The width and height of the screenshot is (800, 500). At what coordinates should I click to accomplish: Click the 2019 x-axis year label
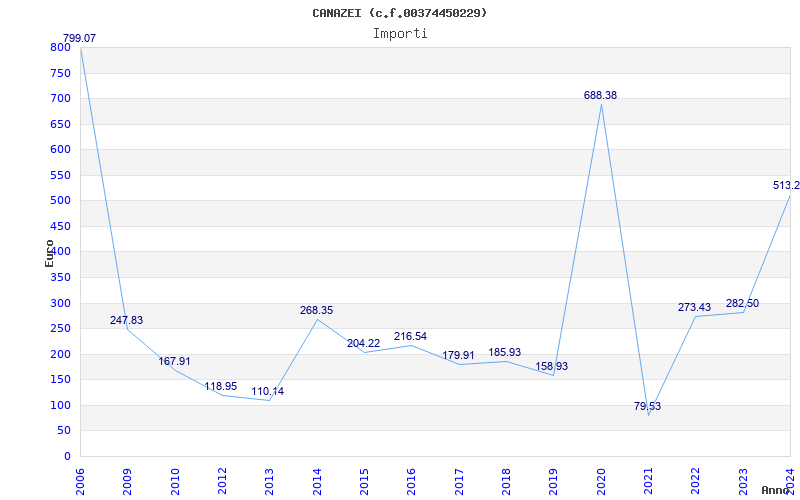(553, 481)
